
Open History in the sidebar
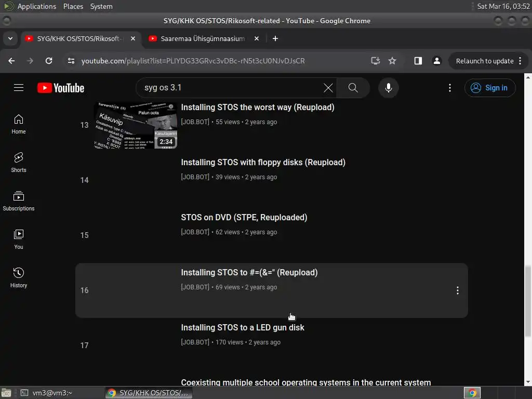[19, 278]
